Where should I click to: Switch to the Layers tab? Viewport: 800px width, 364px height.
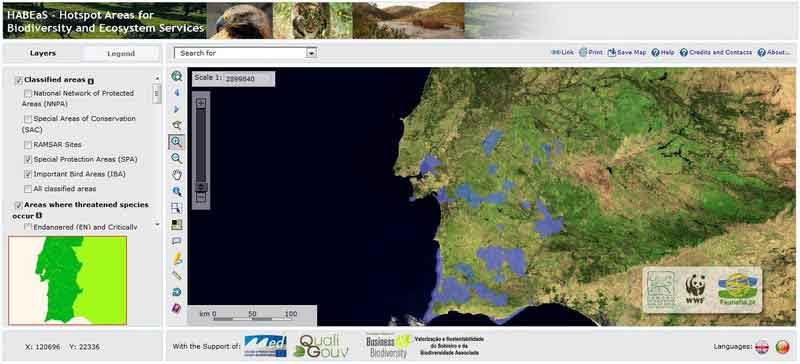pyautogui.click(x=43, y=53)
